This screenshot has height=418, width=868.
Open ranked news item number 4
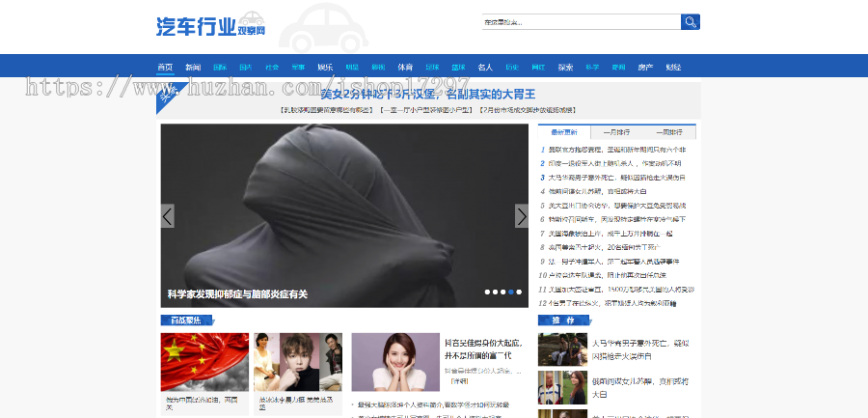595,191
